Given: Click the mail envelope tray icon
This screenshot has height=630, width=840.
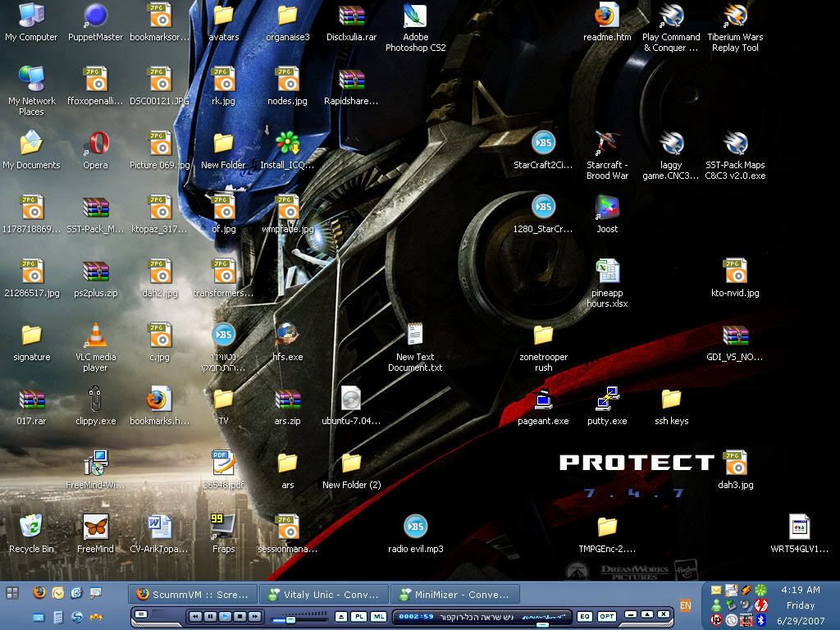Looking at the screenshot, I should (x=716, y=591).
